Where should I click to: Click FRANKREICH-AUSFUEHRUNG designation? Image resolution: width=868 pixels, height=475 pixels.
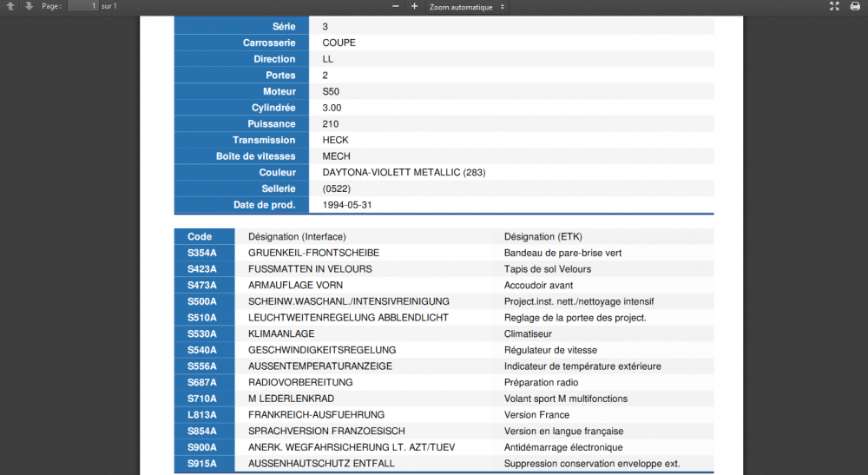[x=316, y=415]
